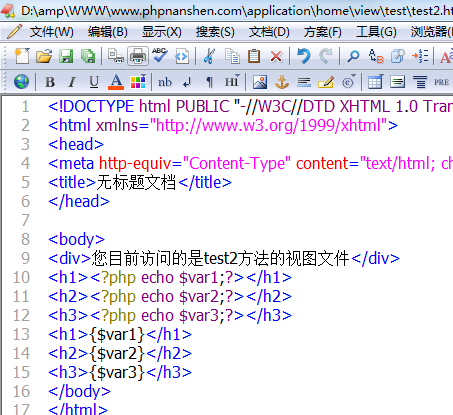453x415 pixels.
Task: Cut selection with the scissors icon
Action: pos(209,56)
